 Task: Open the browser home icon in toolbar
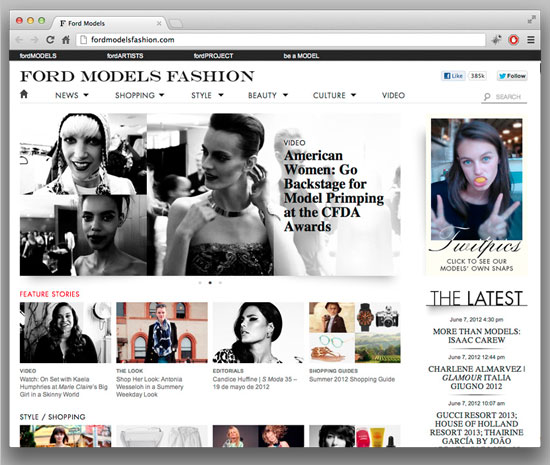click(x=66, y=40)
